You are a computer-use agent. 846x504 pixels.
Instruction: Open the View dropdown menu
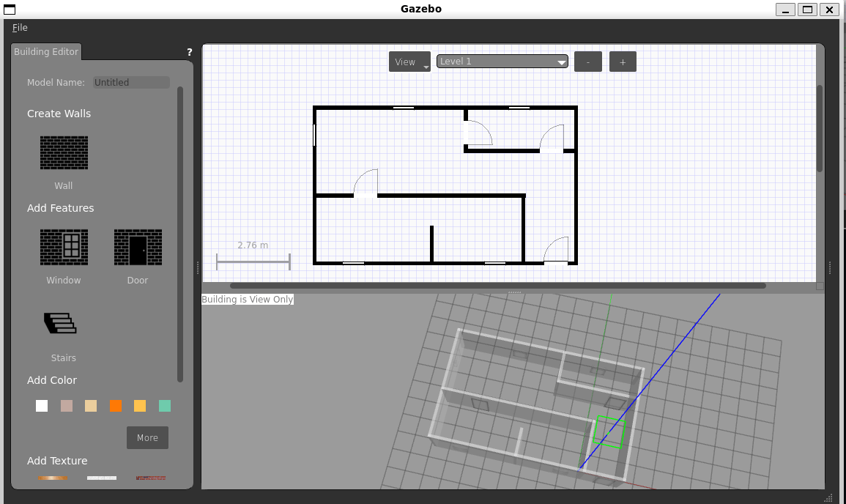(409, 62)
